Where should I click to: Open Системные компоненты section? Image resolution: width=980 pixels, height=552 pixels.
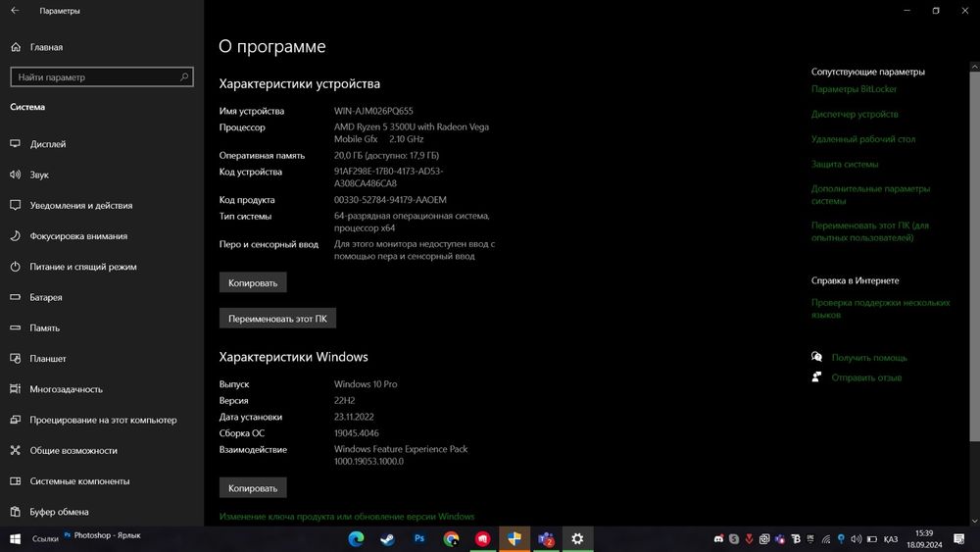(71, 480)
